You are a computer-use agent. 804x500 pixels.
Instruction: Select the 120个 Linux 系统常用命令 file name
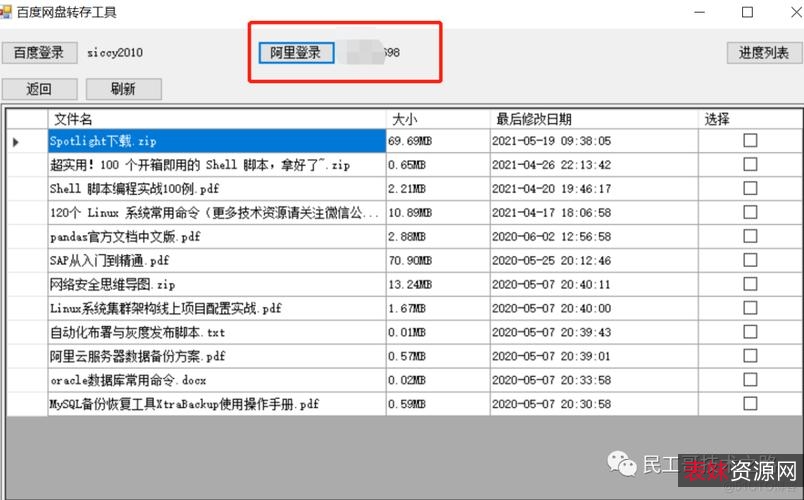coord(217,213)
